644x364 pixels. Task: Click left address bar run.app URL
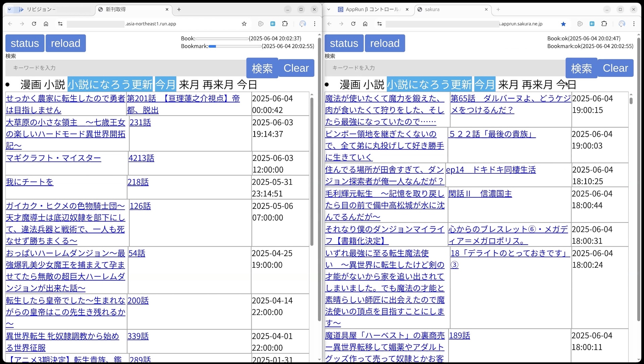[151, 24]
